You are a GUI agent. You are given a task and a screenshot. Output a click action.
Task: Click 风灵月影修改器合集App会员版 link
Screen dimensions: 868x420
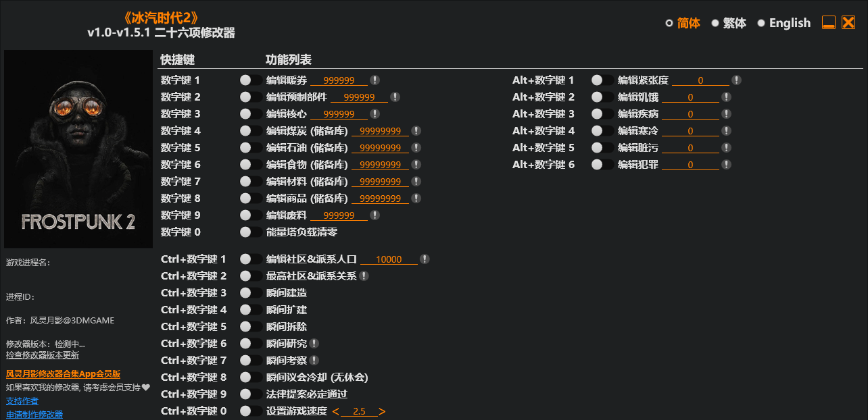[63, 374]
